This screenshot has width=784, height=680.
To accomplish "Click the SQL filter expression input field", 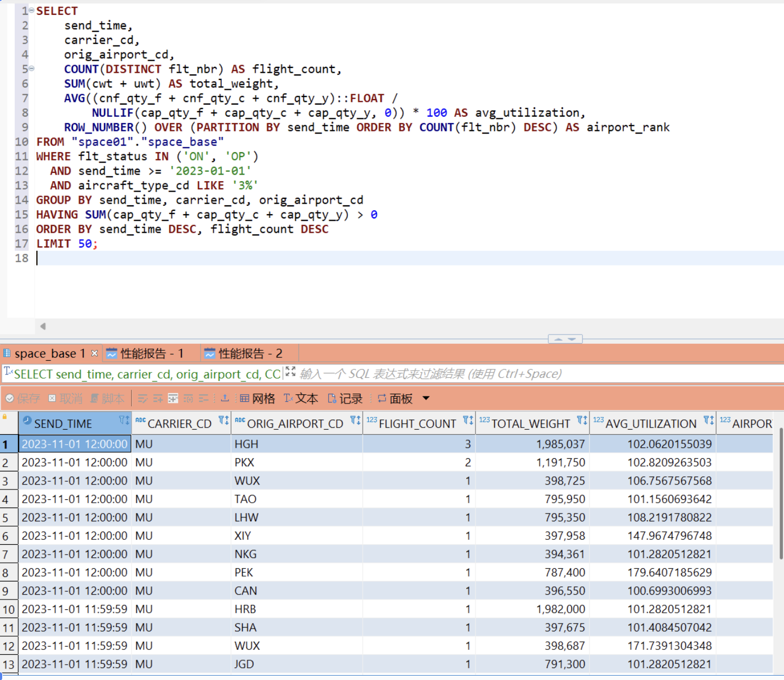I will 493,374.
